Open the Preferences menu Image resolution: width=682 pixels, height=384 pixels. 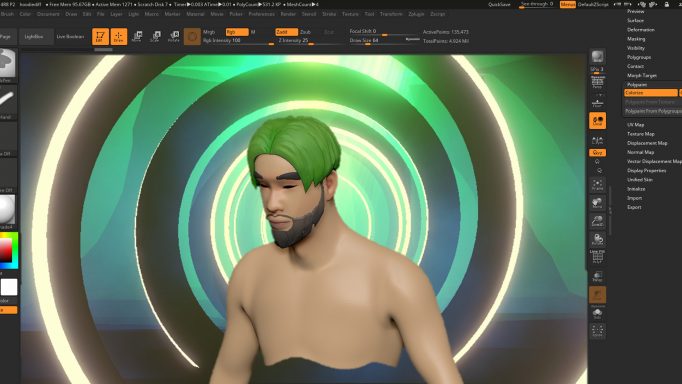(x=262, y=14)
